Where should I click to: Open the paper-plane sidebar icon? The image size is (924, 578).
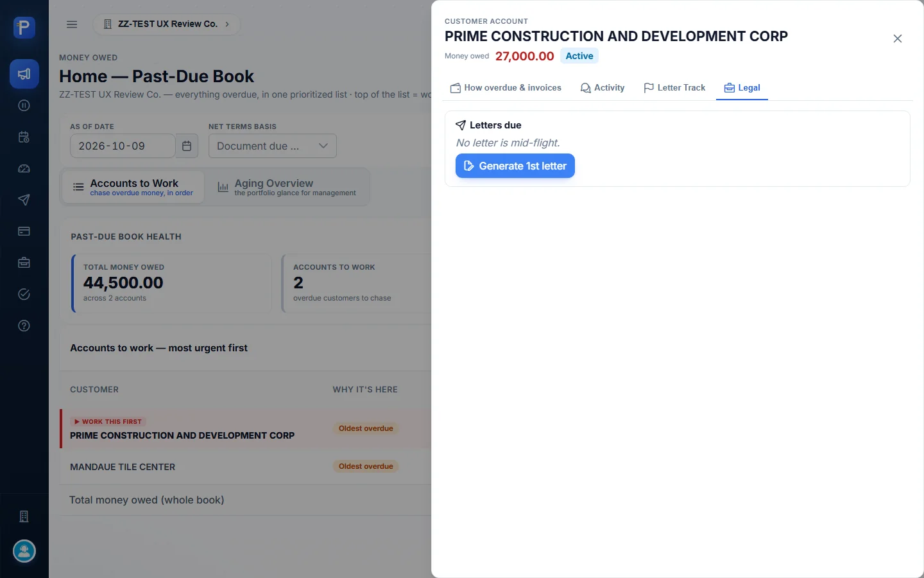pyautogui.click(x=24, y=200)
